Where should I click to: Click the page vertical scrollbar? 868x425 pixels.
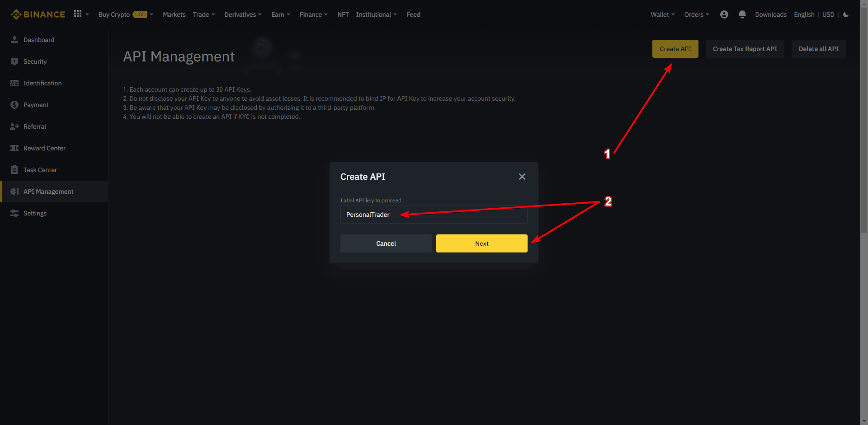pyautogui.click(x=864, y=135)
